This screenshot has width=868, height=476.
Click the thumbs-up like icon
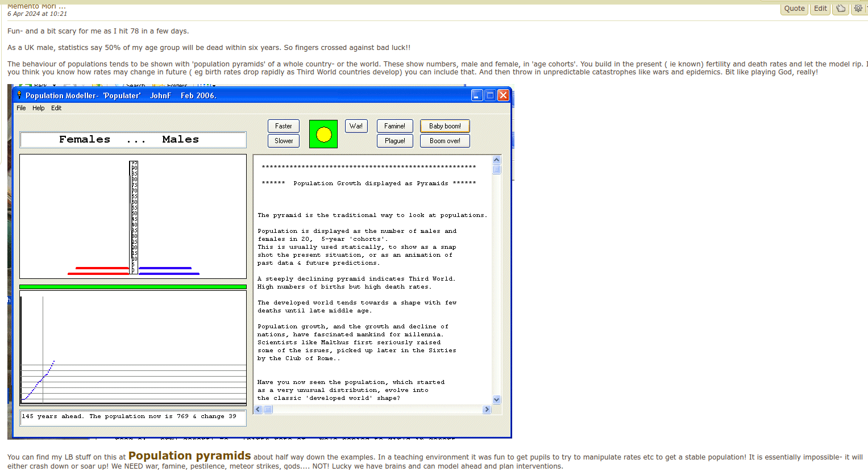pos(841,9)
